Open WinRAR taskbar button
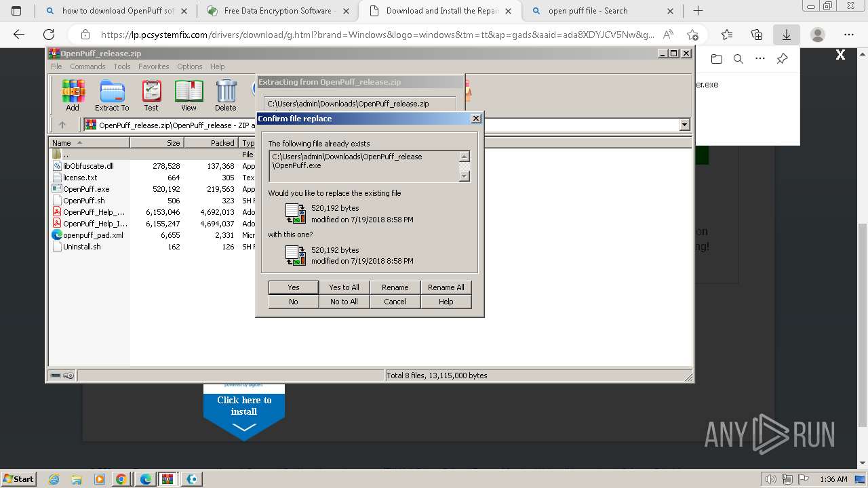Image resolution: width=868 pixels, height=488 pixels. pos(167,479)
